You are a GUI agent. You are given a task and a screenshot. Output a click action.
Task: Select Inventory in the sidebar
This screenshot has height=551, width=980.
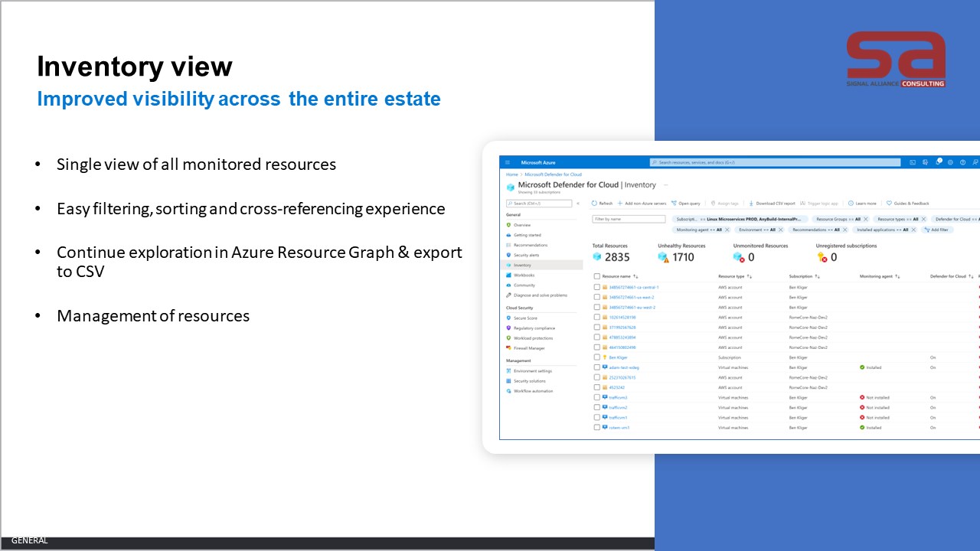[541, 265]
